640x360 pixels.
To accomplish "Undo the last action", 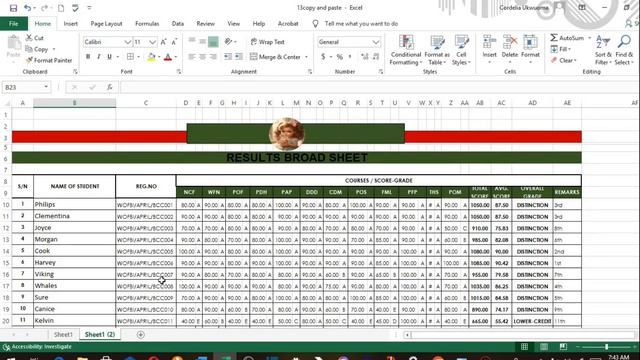I will point(27,8).
